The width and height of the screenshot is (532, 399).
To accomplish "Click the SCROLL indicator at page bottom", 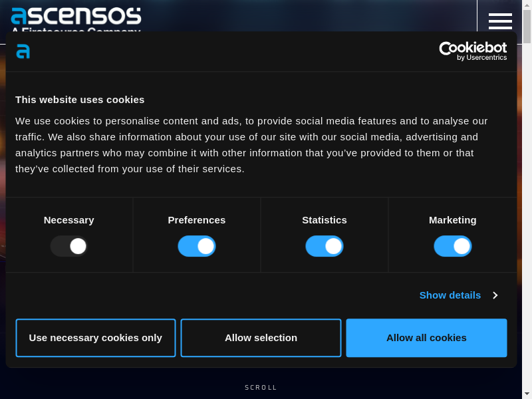I will click(x=261, y=388).
